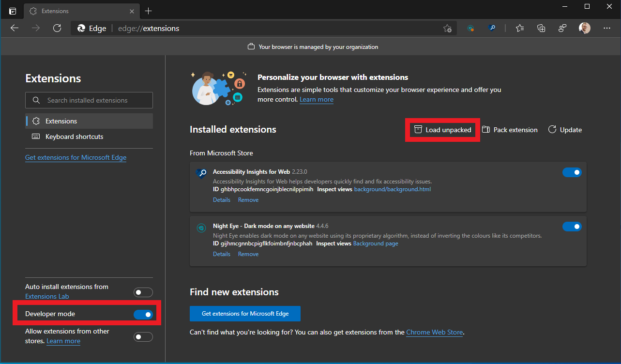The width and height of the screenshot is (621, 364).
Task: Remove the Night Eye extension
Action: point(248,254)
